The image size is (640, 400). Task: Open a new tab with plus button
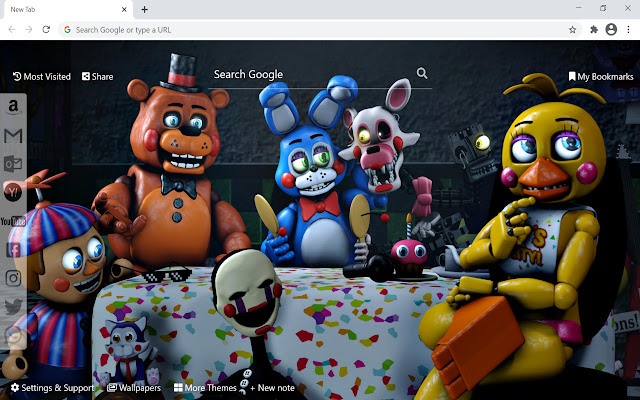click(144, 9)
